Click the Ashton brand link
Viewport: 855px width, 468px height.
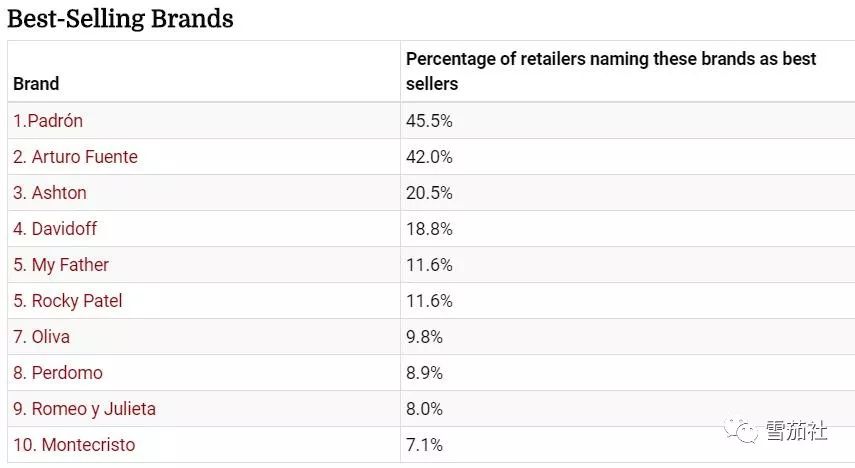[x=50, y=193]
